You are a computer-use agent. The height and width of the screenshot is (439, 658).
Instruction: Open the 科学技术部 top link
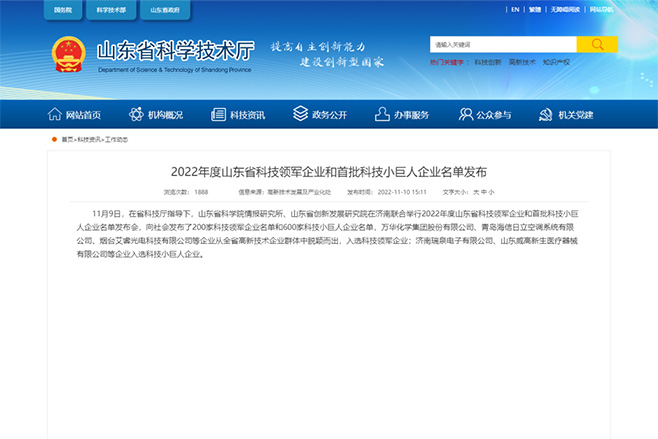[110, 10]
